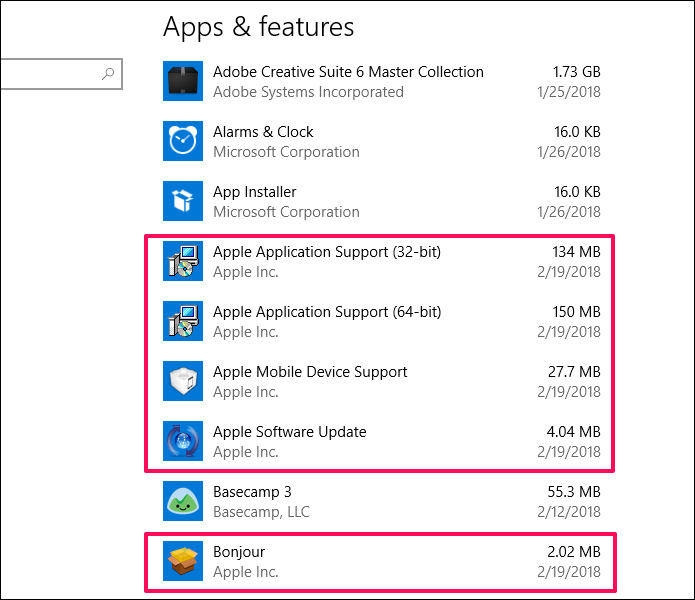Click the 1.73 GB size value
The image size is (695, 600).
[577, 72]
